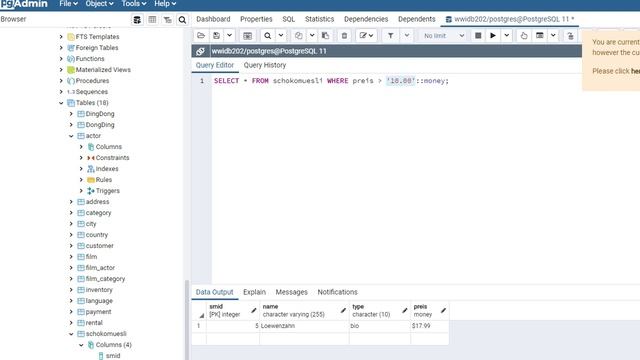Click the edit pencil on type column header
Image resolution: width=640 pixels, height=360 pixels.
404,311
